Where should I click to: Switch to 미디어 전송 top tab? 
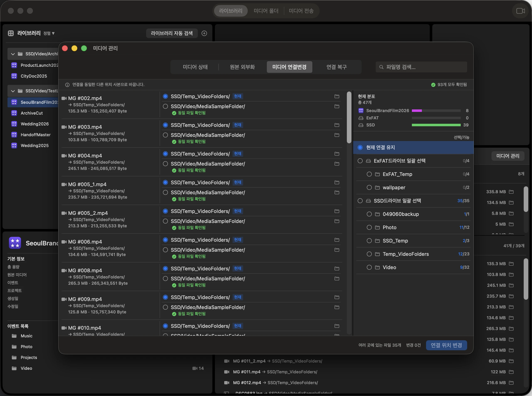[301, 11]
